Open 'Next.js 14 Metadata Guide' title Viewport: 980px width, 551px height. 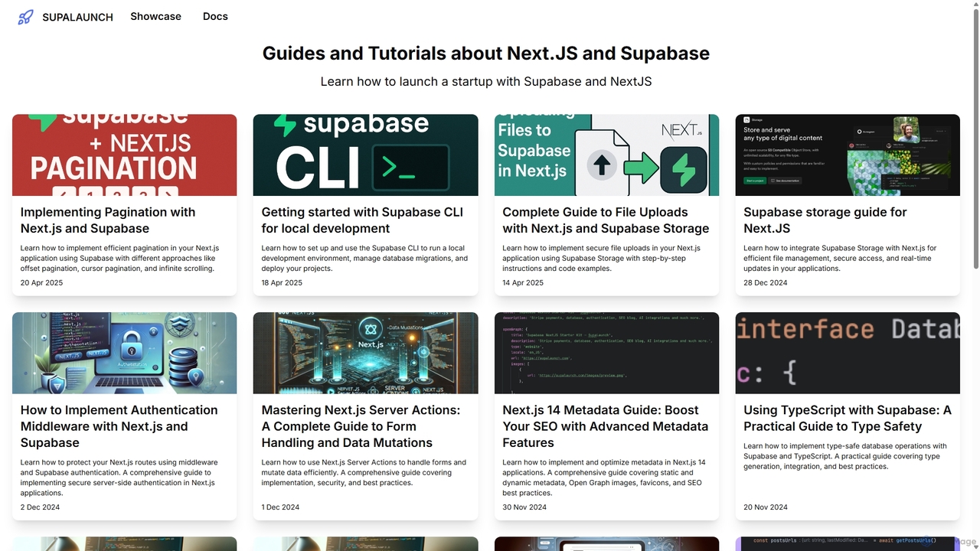click(x=606, y=426)
